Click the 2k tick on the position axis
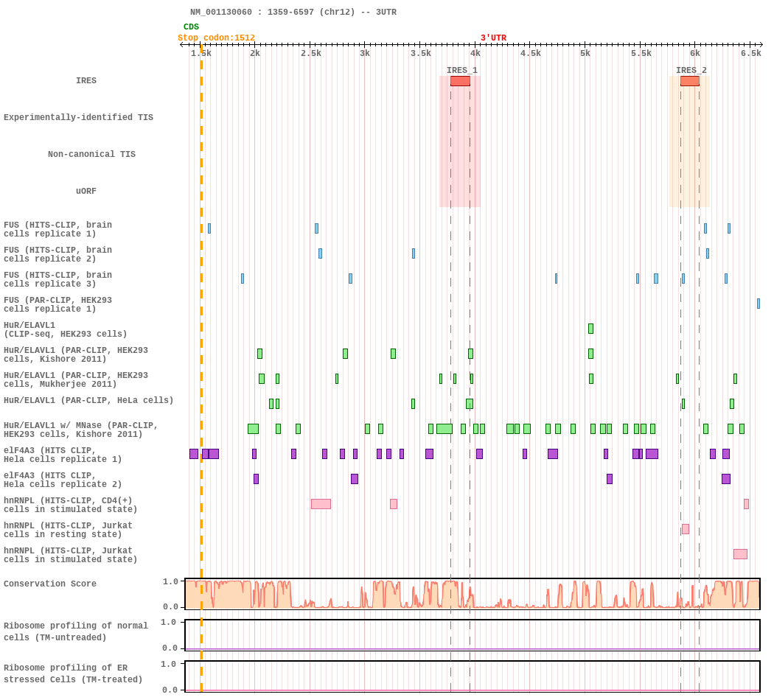Viewport: 774px width, 700px height. click(255, 53)
